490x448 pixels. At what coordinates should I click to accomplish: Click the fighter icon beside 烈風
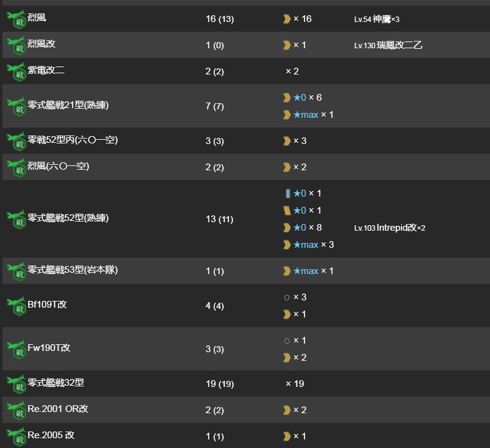16,19
